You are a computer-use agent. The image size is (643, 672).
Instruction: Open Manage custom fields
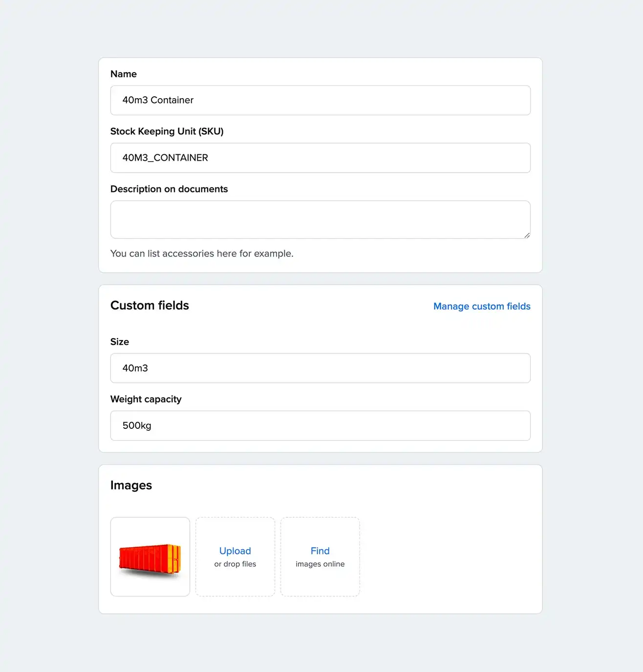tap(481, 306)
